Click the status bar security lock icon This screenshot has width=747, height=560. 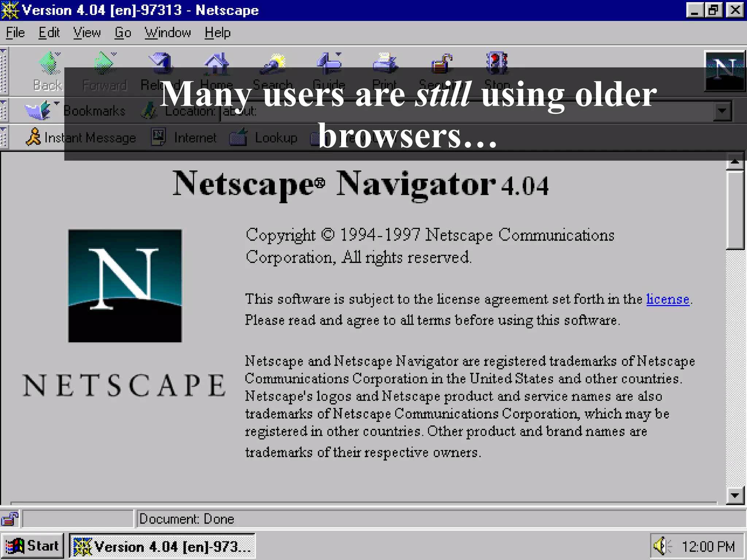pyautogui.click(x=9, y=519)
